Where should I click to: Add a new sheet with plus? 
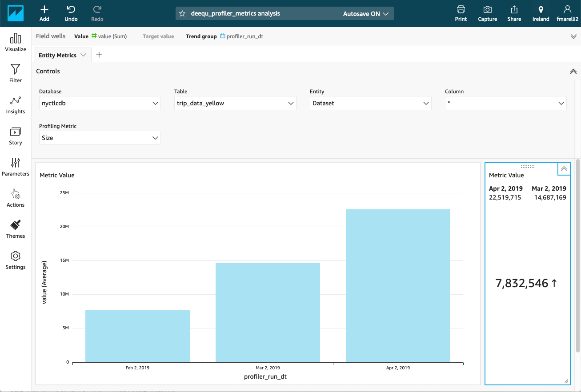coord(99,55)
